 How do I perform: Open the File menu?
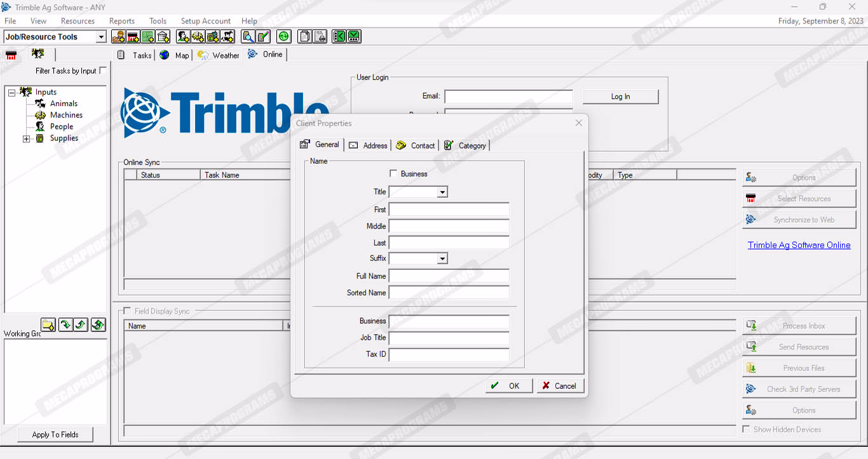click(x=10, y=21)
